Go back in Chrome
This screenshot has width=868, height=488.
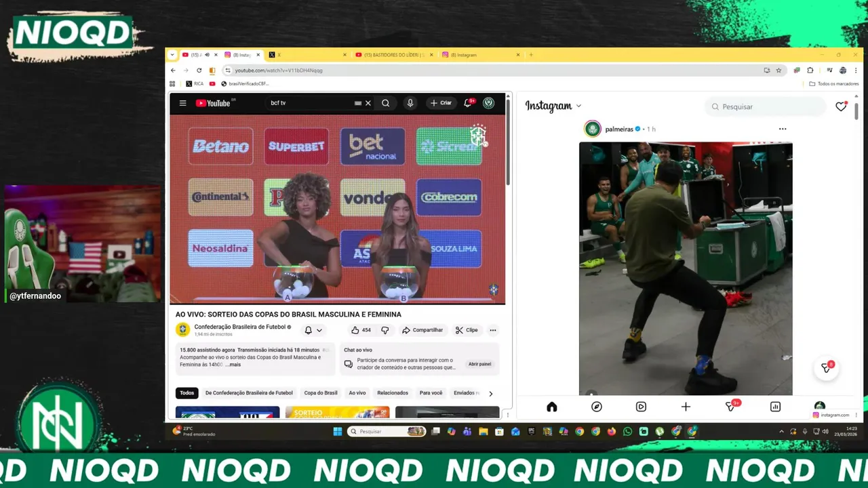173,70
